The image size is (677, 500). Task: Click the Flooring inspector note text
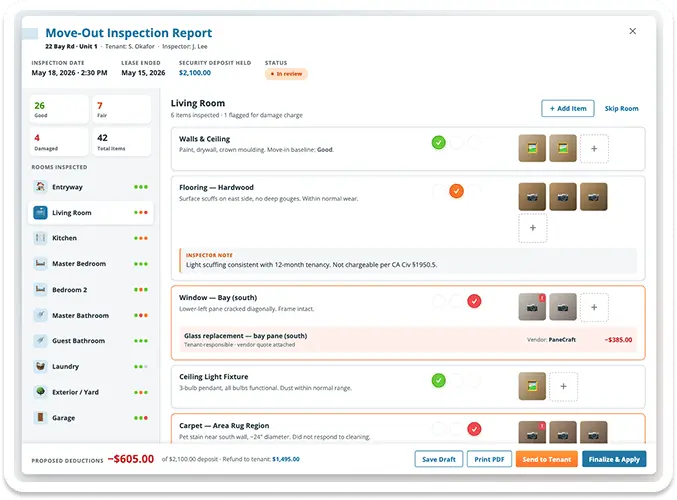point(311,265)
